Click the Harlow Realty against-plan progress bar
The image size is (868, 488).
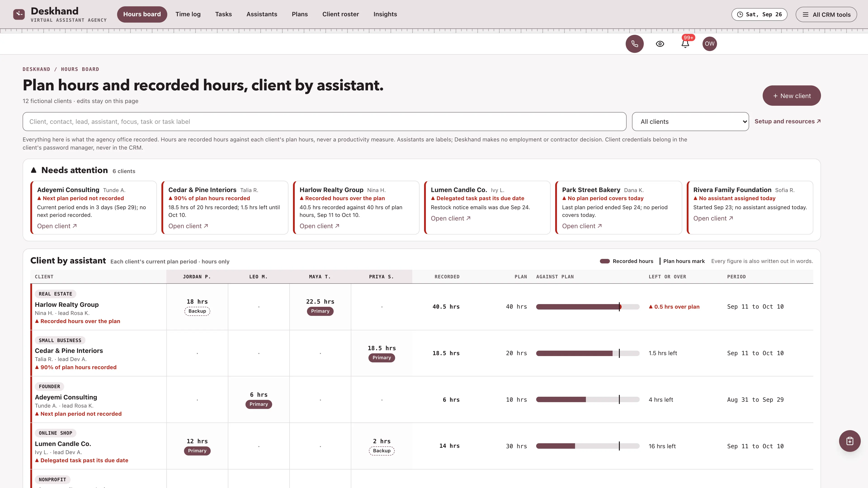click(x=588, y=307)
